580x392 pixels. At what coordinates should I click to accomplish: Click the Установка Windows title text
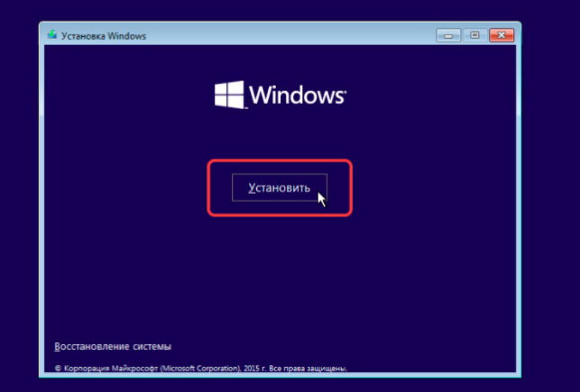[104, 36]
